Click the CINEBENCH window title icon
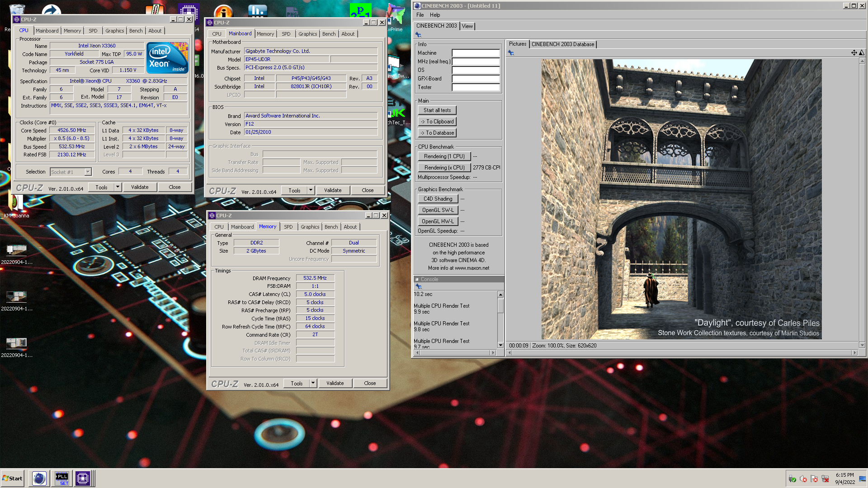Screen dimensions: 868x488 click(417, 6)
